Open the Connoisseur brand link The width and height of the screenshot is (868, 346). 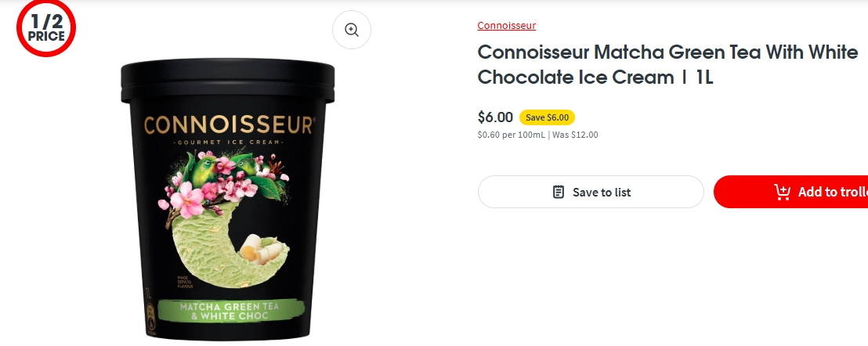(x=507, y=25)
